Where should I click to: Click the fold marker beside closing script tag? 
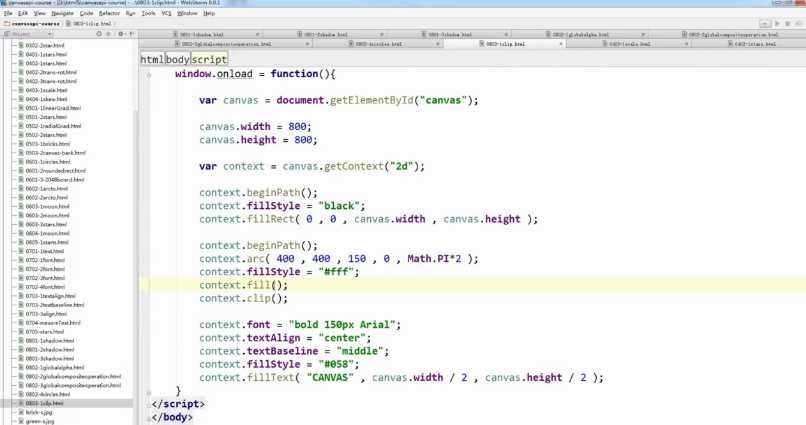(x=149, y=404)
